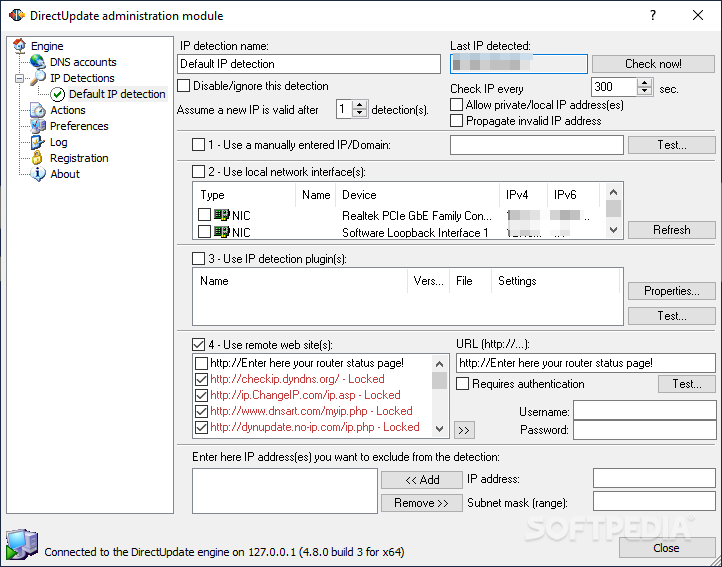The width and height of the screenshot is (722, 567).
Task: Select Default IP detection in tree
Action: [117, 94]
